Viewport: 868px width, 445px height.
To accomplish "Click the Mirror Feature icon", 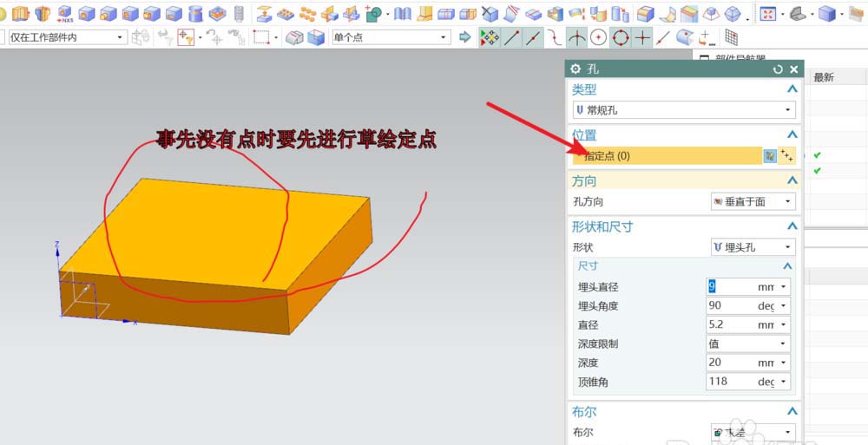I will (x=330, y=13).
